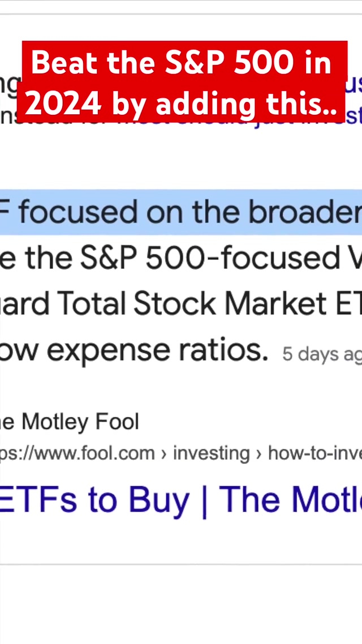This screenshot has height=644, width=362.
Task: Click the red "Beat the S&P 500 in" banner line
Action: coord(181,62)
